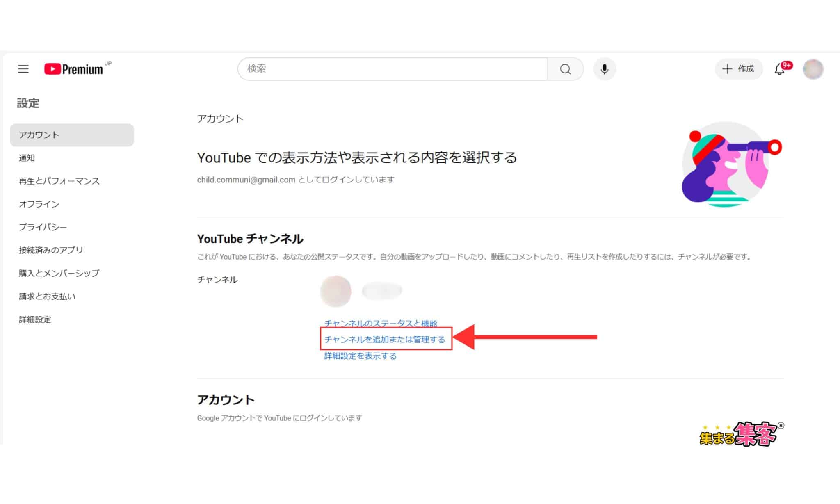Click the hamburger menu icon
This screenshot has height=504, width=840.
pos(23,69)
